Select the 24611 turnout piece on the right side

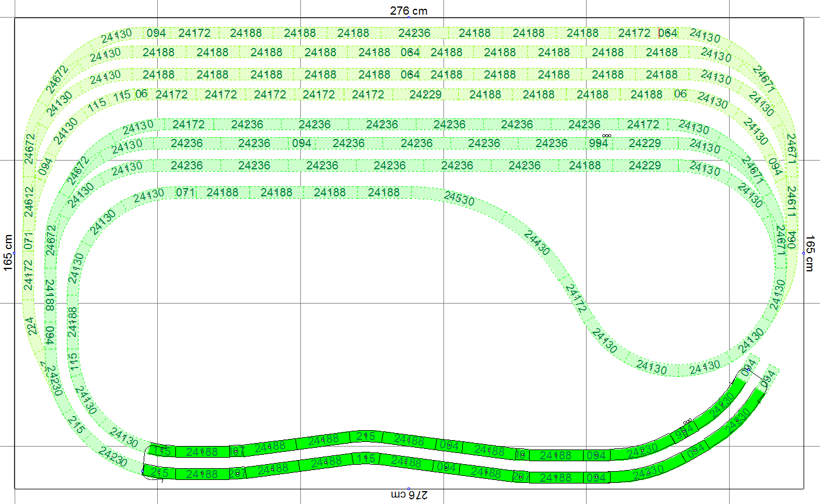(x=791, y=202)
